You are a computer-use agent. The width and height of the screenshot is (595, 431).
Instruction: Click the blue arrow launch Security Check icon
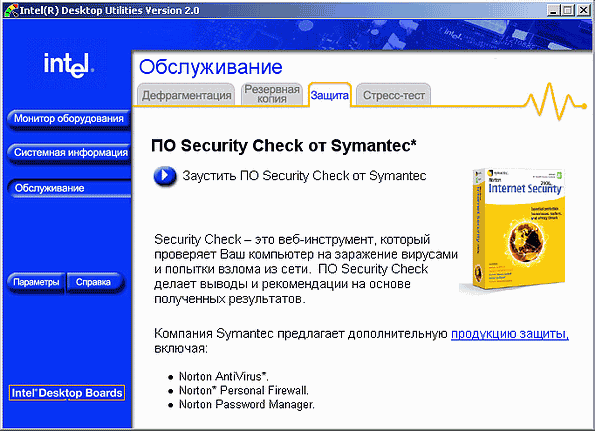pyautogui.click(x=165, y=176)
